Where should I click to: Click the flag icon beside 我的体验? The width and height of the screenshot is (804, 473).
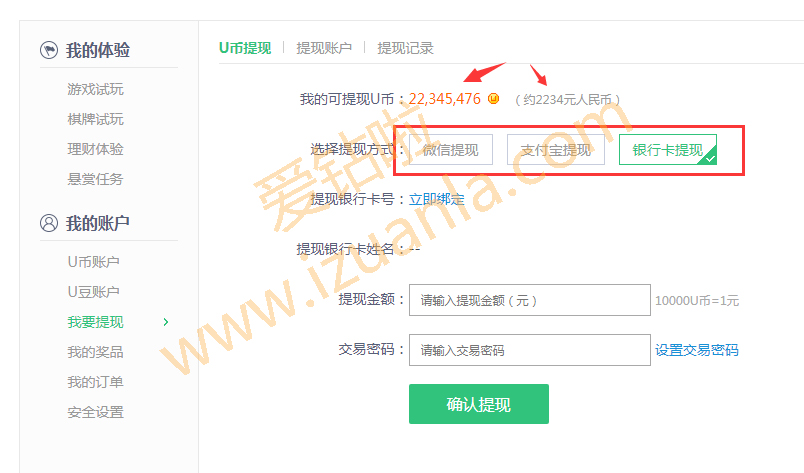(x=49, y=50)
